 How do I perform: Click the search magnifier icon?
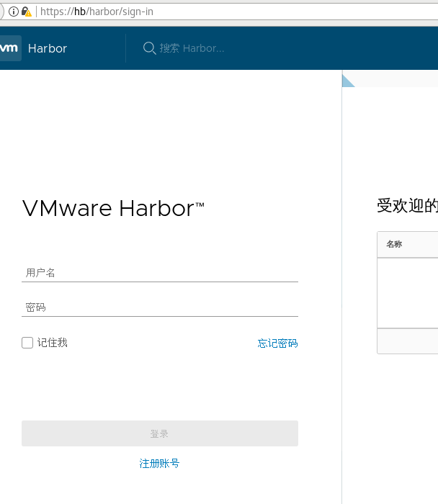(x=150, y=48)
